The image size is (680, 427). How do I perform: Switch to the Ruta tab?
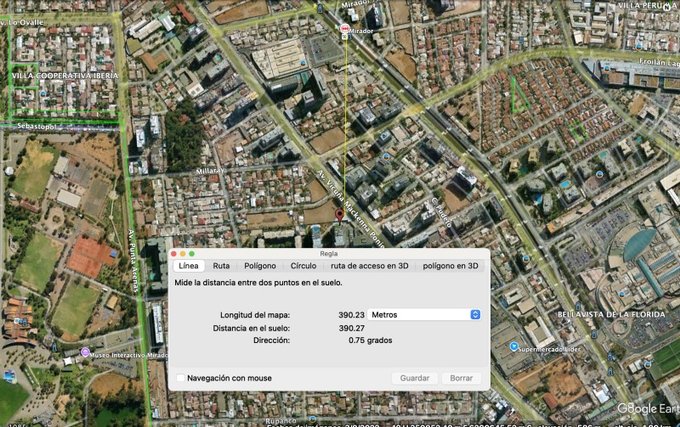tap(221, 266)
